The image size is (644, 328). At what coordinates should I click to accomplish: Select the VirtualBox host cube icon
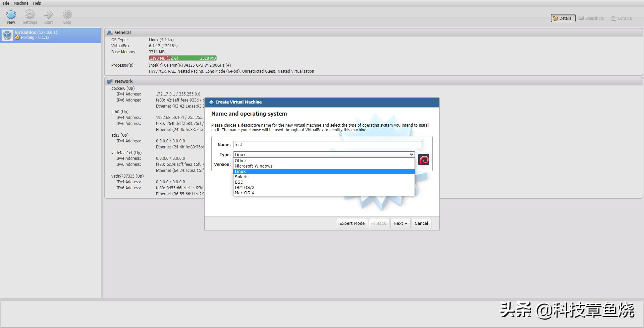[x=7, y=35]
